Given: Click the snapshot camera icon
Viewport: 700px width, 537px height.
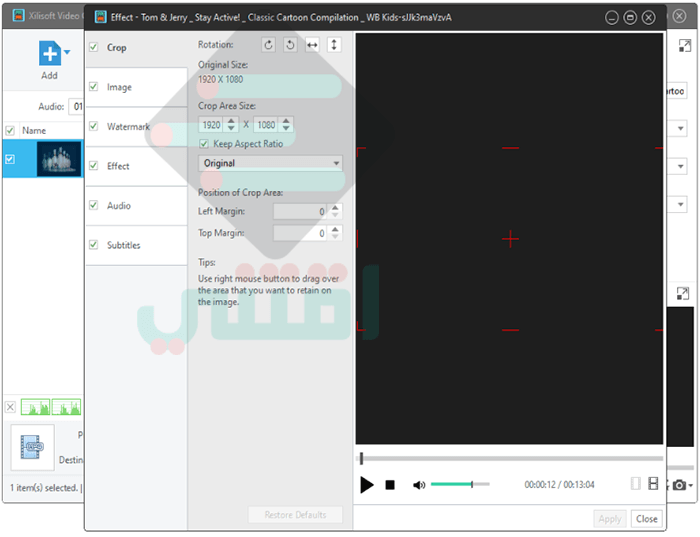Looking at the screenshot, I should tap(679, 485).
